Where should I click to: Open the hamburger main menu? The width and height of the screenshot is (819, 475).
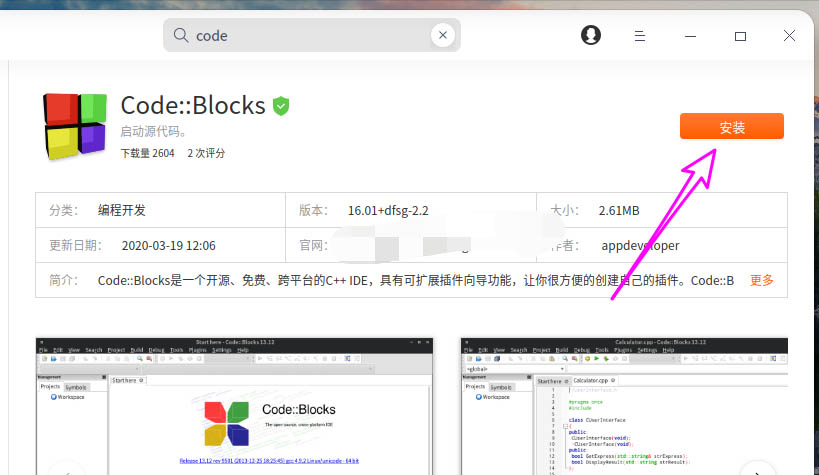click(640, 36)
